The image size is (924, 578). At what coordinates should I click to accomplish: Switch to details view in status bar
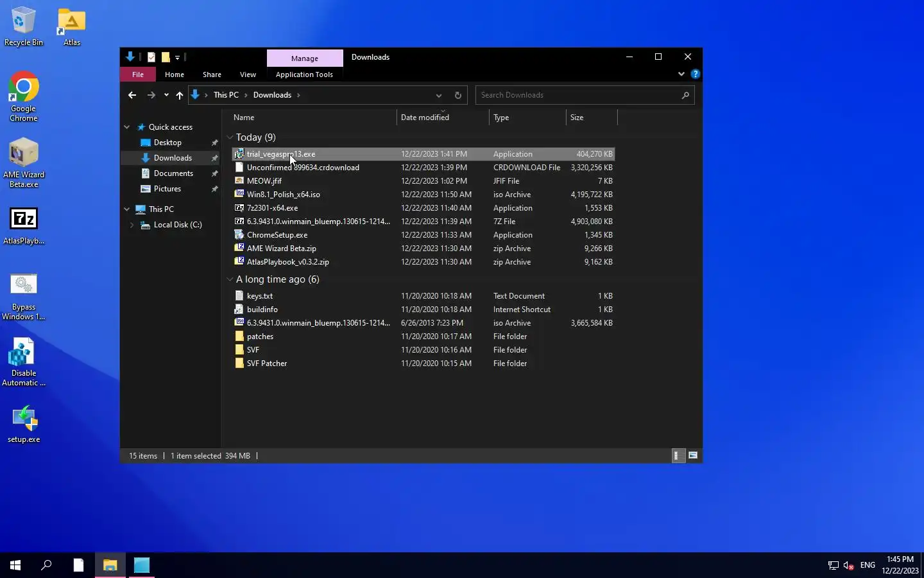click(678, 455)
